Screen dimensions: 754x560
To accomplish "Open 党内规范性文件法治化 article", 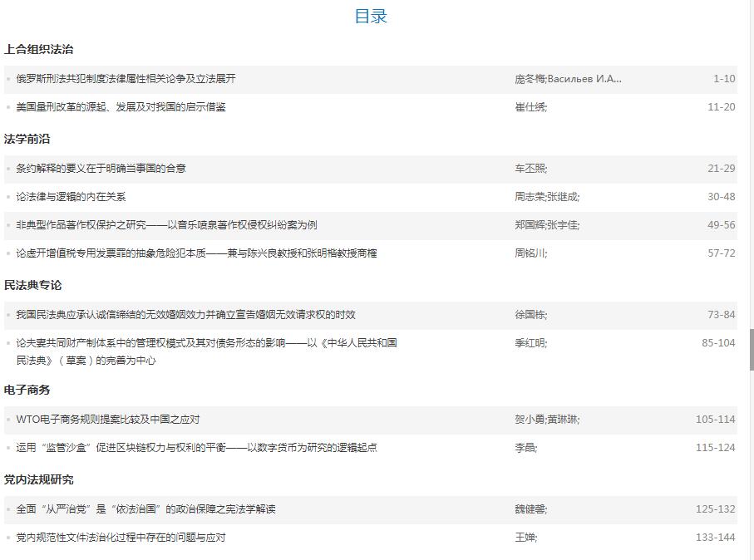I will pos(121,538).
